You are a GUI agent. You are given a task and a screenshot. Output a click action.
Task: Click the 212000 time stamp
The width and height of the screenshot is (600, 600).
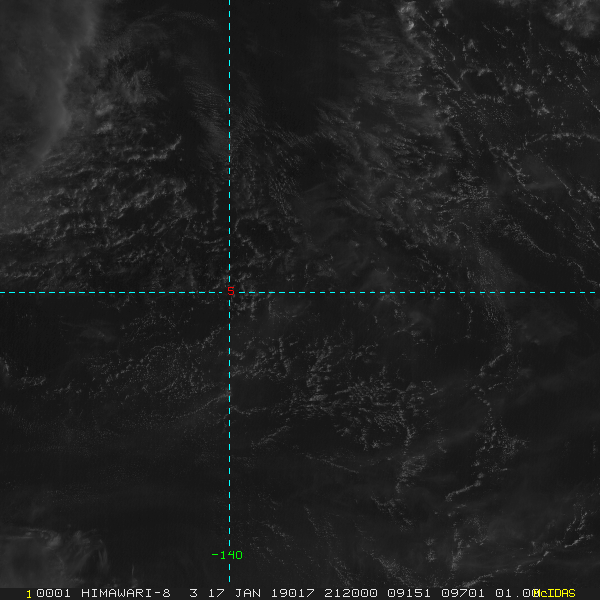tap(351, 593)
